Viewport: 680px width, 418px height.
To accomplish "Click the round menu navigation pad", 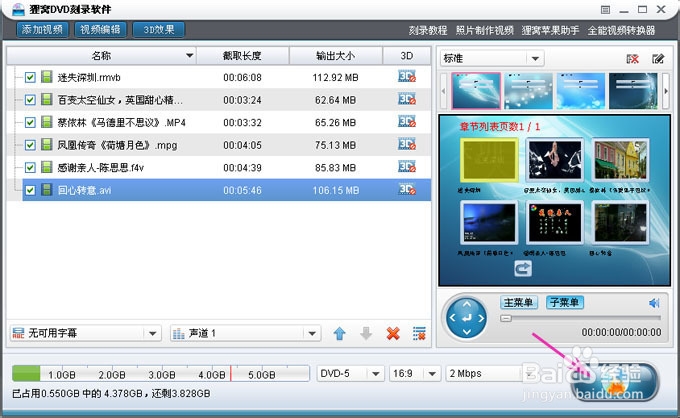I will click(466, 318).
